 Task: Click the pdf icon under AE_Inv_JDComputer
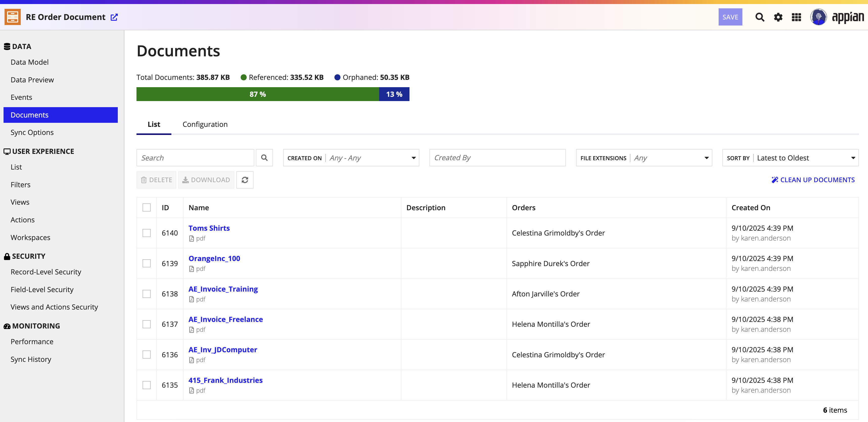click(191, 360)
